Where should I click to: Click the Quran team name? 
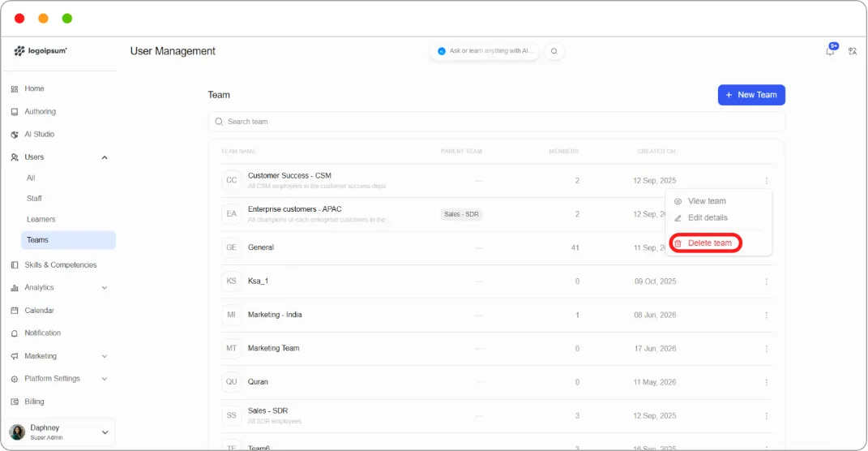[x=258, y=382]
